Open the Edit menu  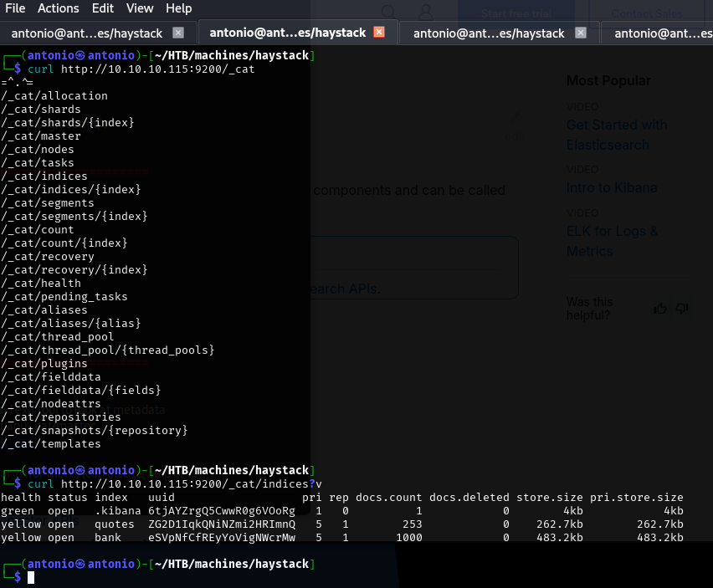click(103, 8)
